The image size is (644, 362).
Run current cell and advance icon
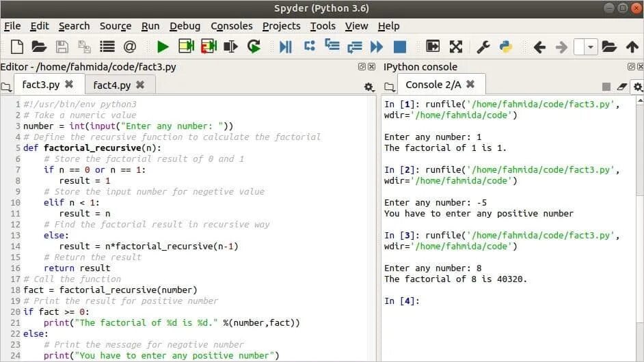(209, 46)
